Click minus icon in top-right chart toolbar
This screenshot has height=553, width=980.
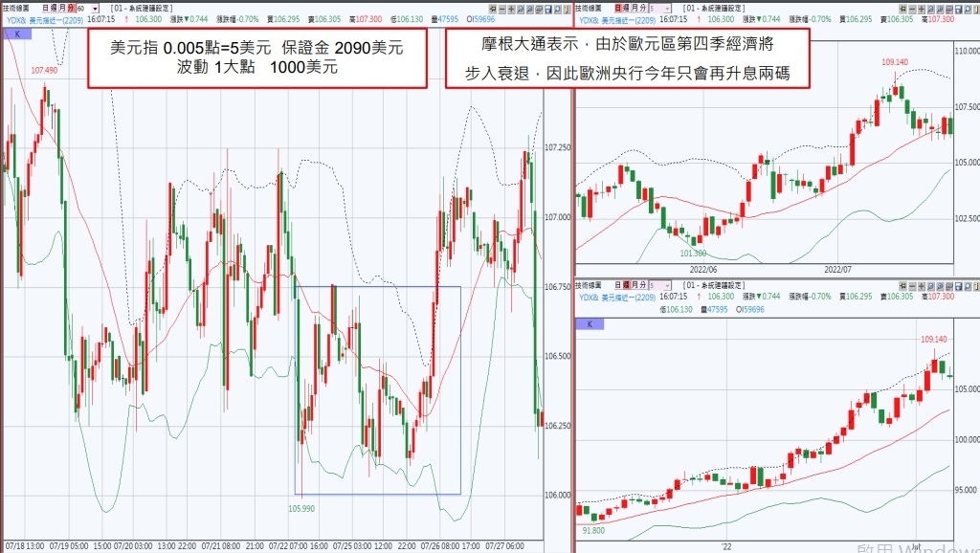[912, 9]
